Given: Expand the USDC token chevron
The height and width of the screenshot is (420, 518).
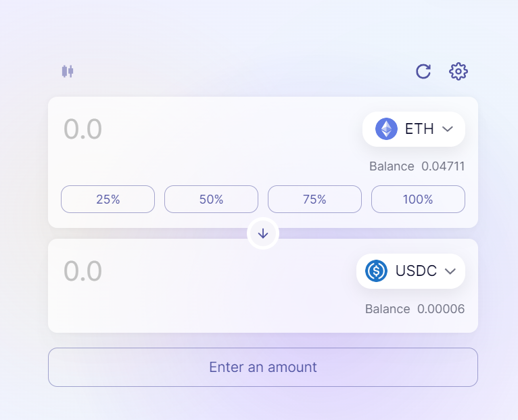Looking at the screenshot, I should point(450,271).
